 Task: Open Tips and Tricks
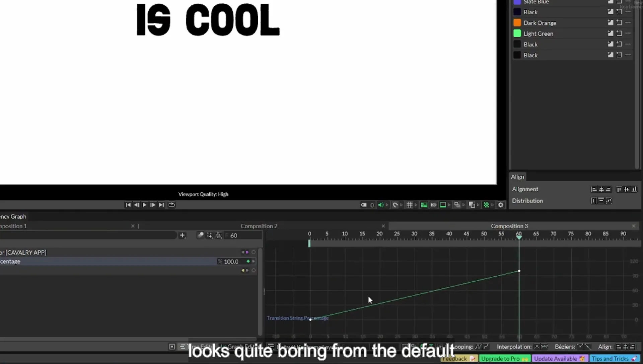click(x=615, y=359)
